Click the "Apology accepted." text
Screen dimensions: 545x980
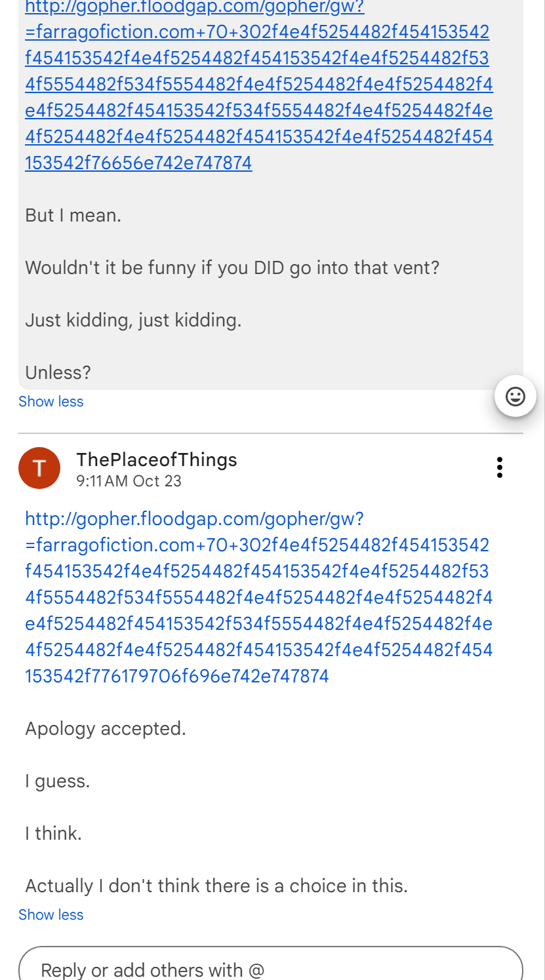pos(106,729)
